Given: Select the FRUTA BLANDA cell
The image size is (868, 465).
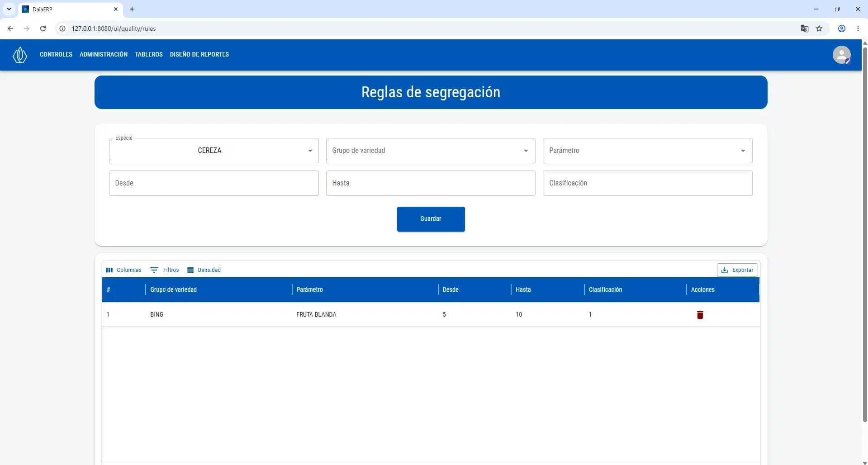Looking at the screenshot, I should (x=365, y=314).
